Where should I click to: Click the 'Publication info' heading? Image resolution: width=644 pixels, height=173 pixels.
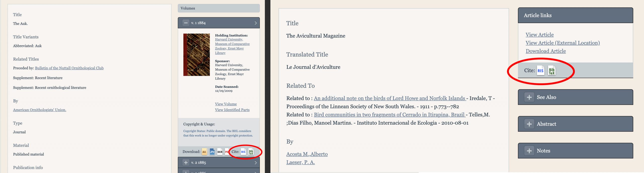28,167
